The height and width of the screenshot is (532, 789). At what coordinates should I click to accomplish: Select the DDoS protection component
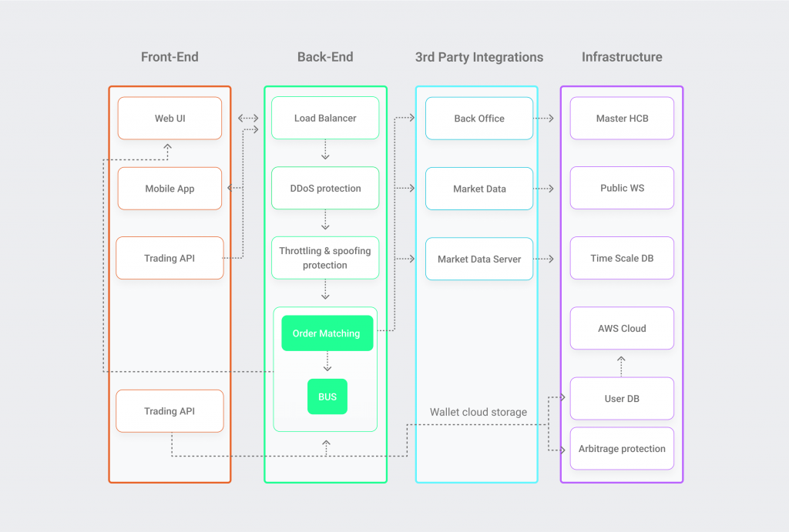pyautogui.click(x=324, y=188)
